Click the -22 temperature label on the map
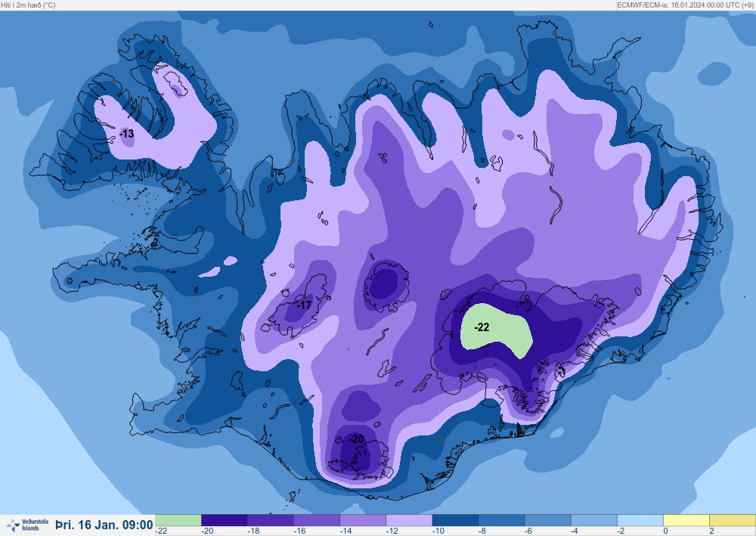Image resolution: width=756 pixels, height=536 pixels. point(482,327)
